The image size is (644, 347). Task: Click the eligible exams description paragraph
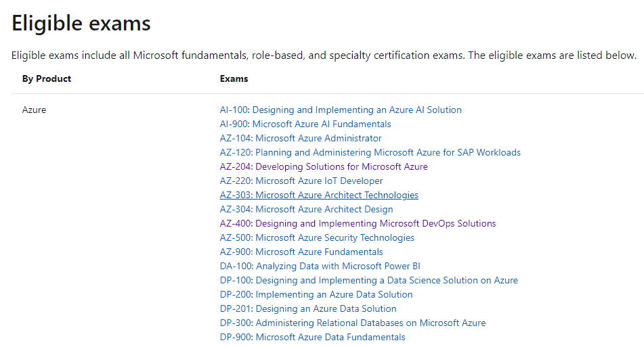324,55
